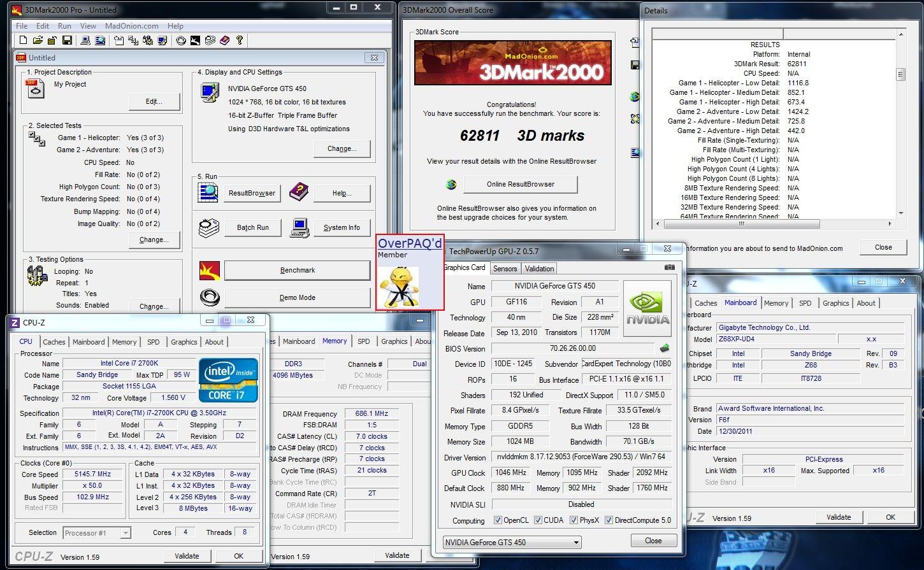Click the globe icon beside Online ResultBrowser

click(451, 185)
